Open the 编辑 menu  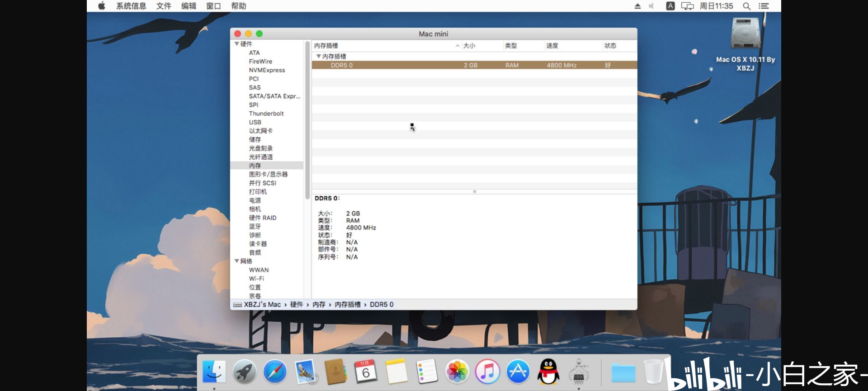(189, 6)
